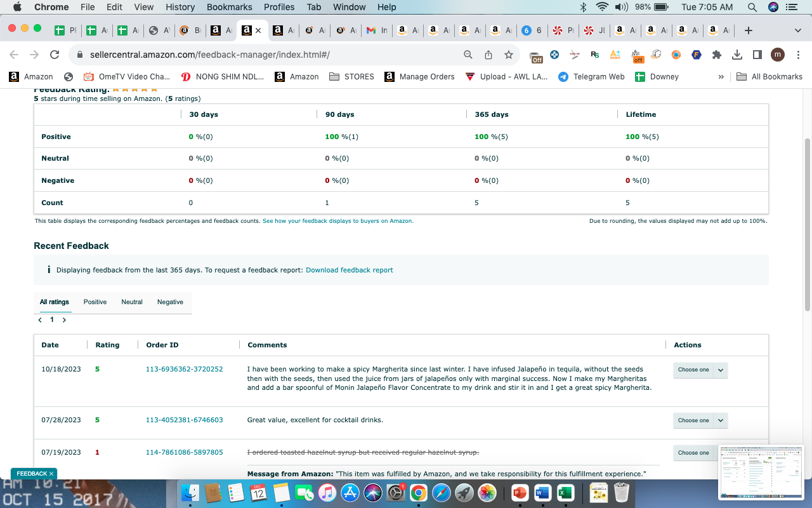Open the Telegram Web bookmark

(591, 77)
